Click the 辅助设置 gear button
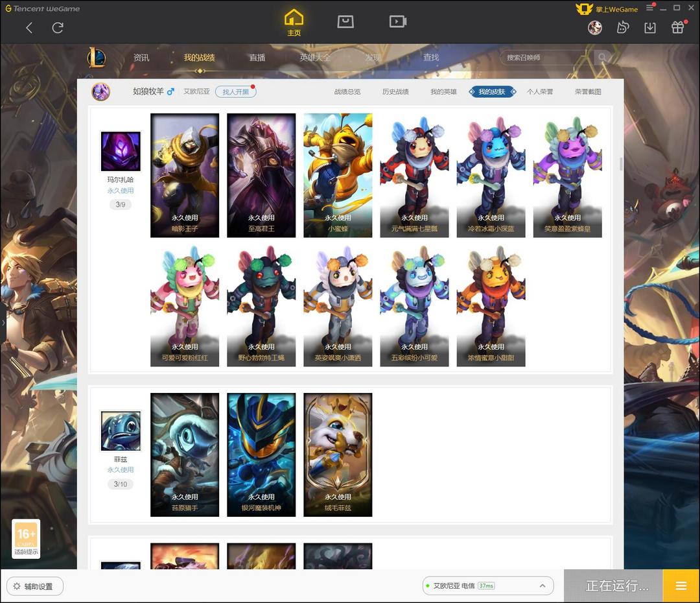Screen dimensions: 700x603 [x=35, y=586]
